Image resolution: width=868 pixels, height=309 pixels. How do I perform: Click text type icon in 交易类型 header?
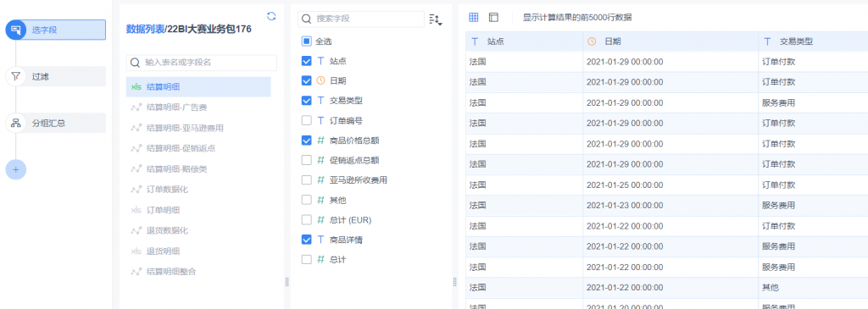pos(767,41)
